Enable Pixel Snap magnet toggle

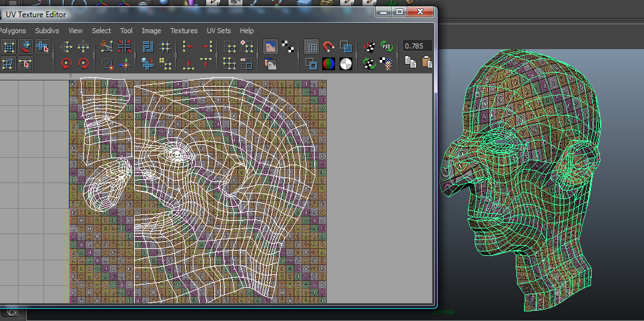[x=329, y=47]
